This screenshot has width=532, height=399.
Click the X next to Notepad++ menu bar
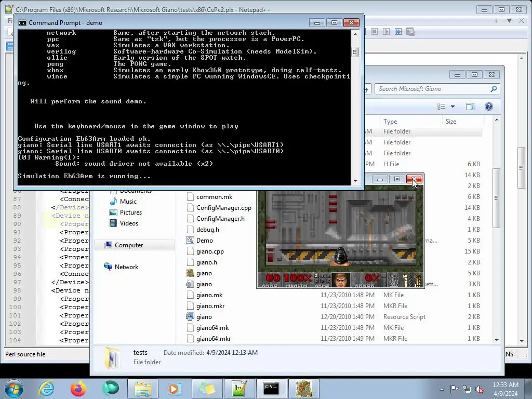(522, 21)
